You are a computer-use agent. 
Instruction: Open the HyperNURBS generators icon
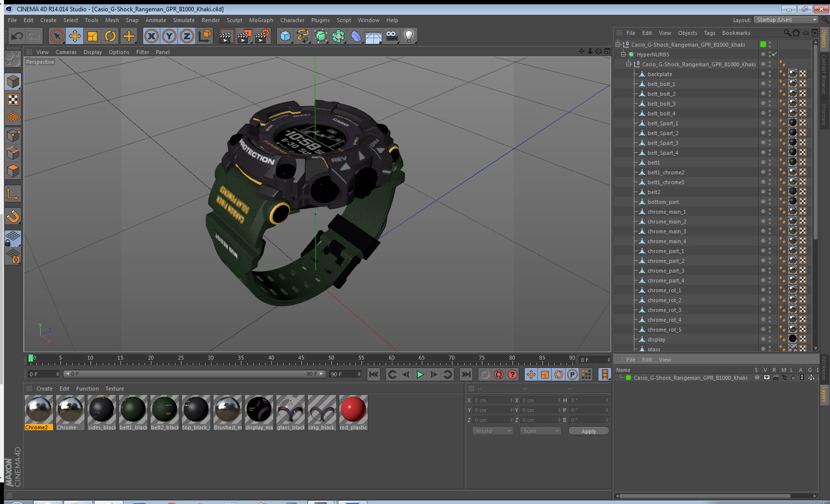321,36
